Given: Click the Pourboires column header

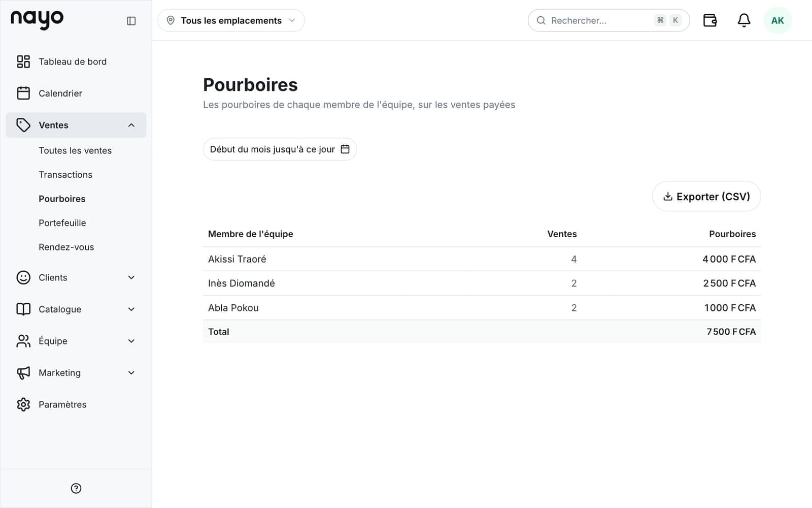Looking at the screenshot, I should click(732, 234).
